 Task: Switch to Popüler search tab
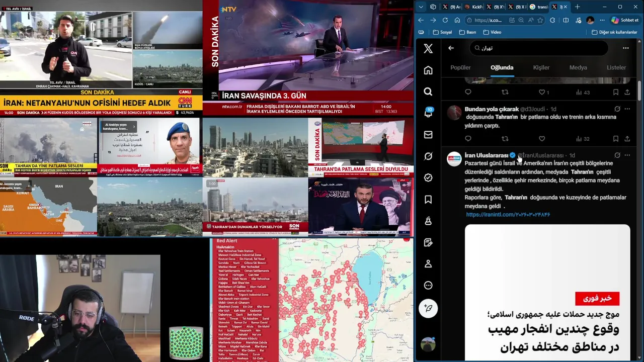tap(460, 67)
